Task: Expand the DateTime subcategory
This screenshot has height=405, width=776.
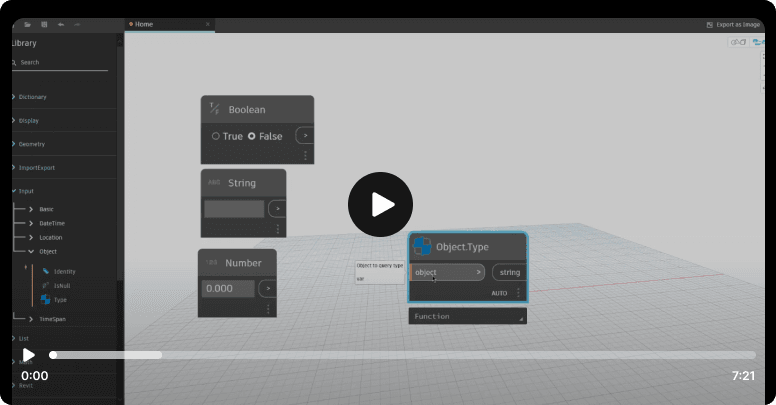Action: (47, 223)
